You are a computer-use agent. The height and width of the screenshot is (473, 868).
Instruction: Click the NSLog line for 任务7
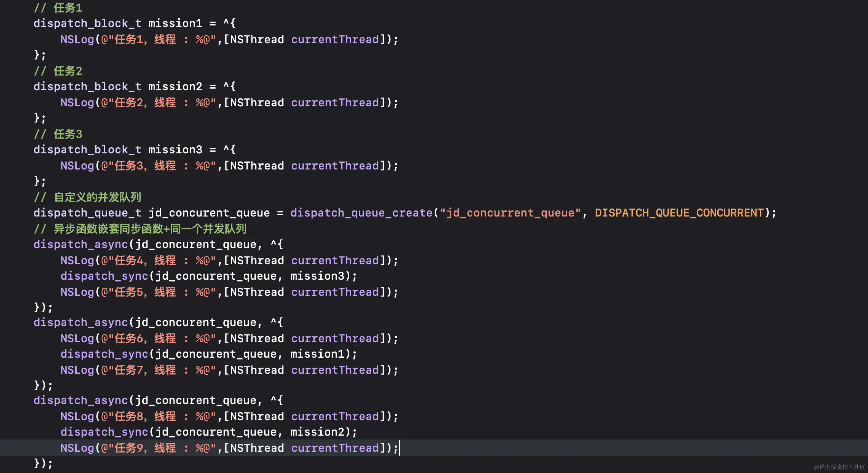[x=229, y=370]
